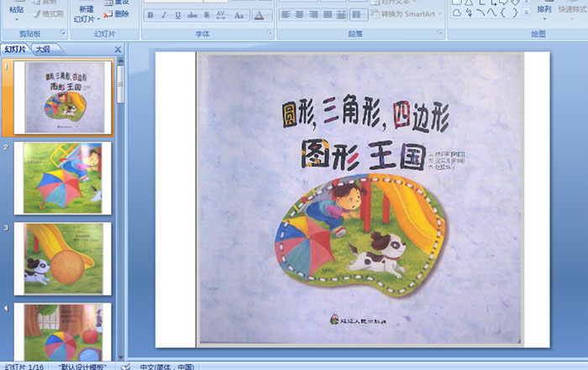Screen dimensions: 588x370
Task: Toggle Bold formatting in font group
Action: (x=150, y=15)
